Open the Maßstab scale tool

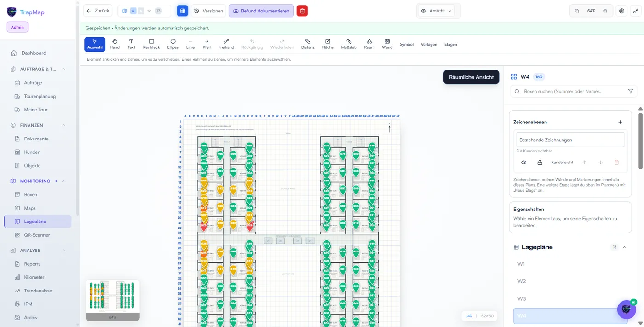point(349,44)
